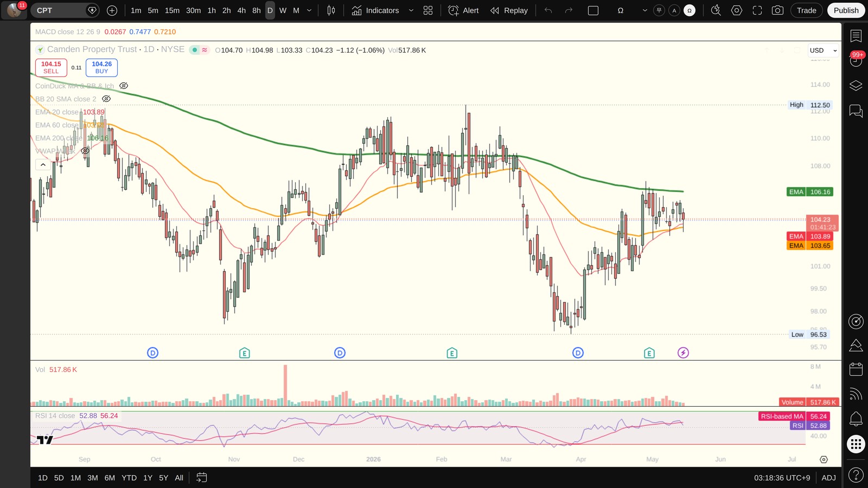Open chart settings hexagon icon
This screenshot has height=488, width=868.
(737, 10)
